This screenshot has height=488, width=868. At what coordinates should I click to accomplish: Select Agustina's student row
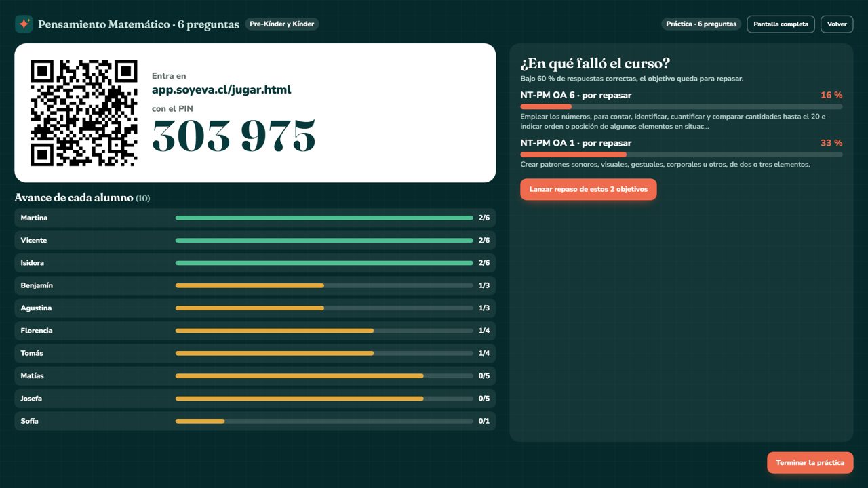(x=255, y=308)
